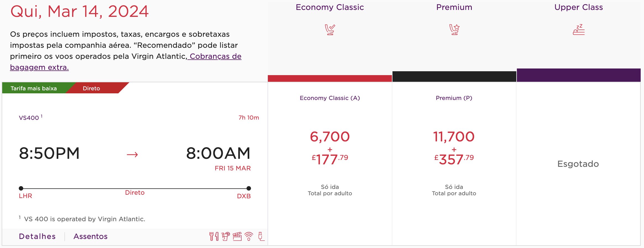
Task: Click the Esgotado sold-out Upper Class cell
Action: [x=578, y=164]
